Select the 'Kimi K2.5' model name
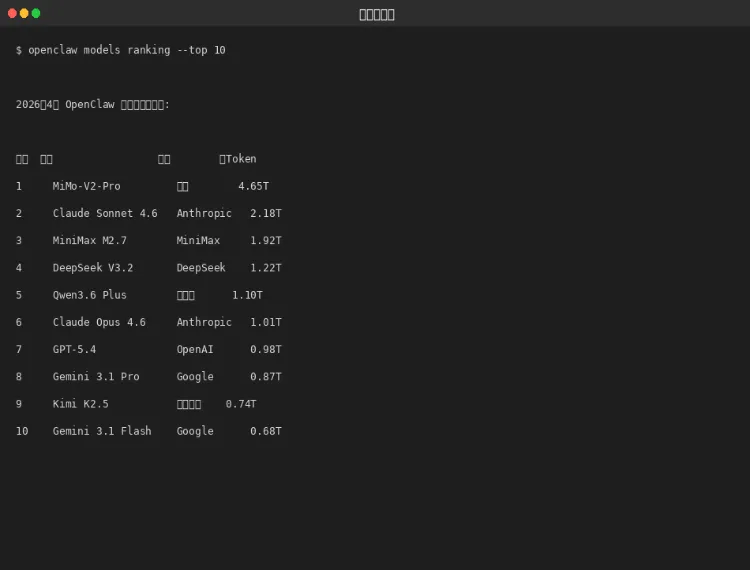Screen dimensions: 750x570 [x=80, y=404]
